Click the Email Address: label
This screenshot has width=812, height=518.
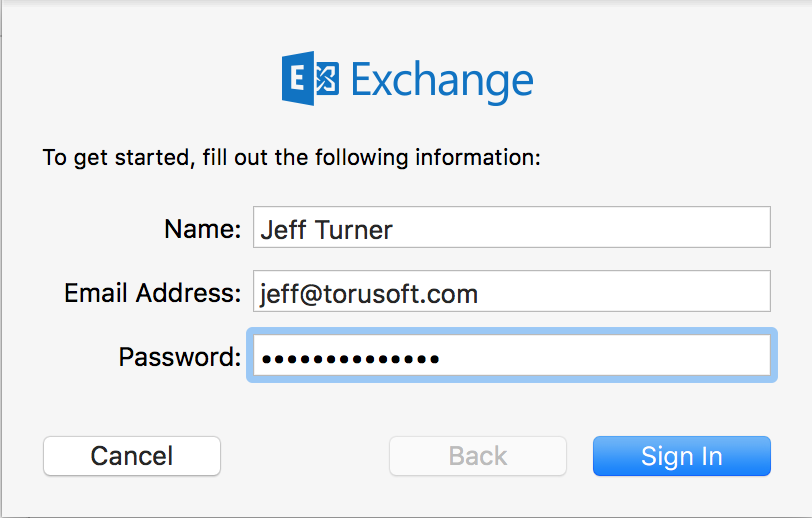(x=153, y=293)
